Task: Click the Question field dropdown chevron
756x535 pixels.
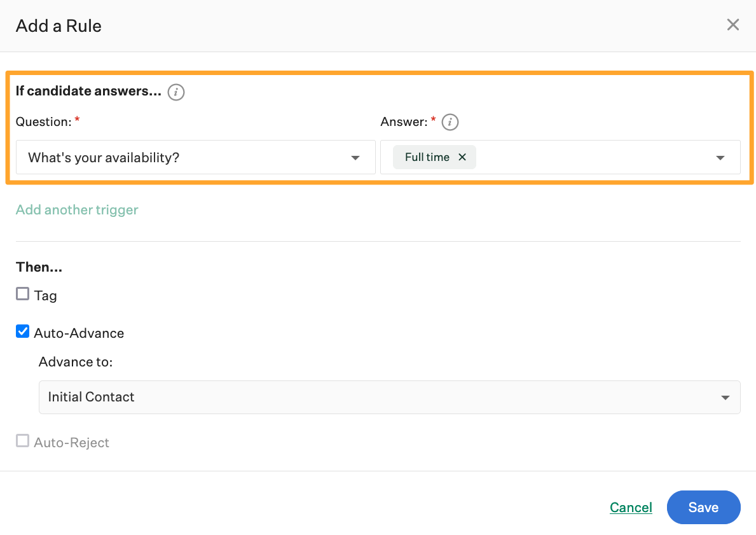Action: 355,157
